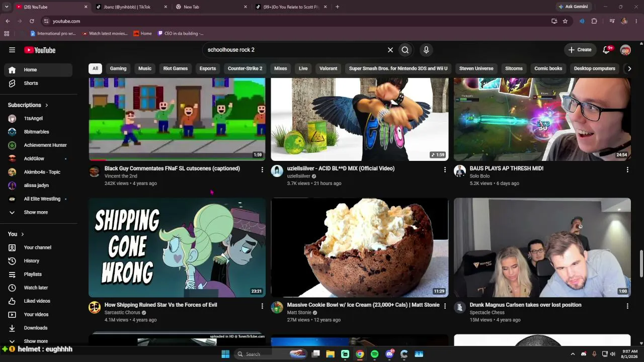Click the Ask Gemini button

tap(573, 7)
